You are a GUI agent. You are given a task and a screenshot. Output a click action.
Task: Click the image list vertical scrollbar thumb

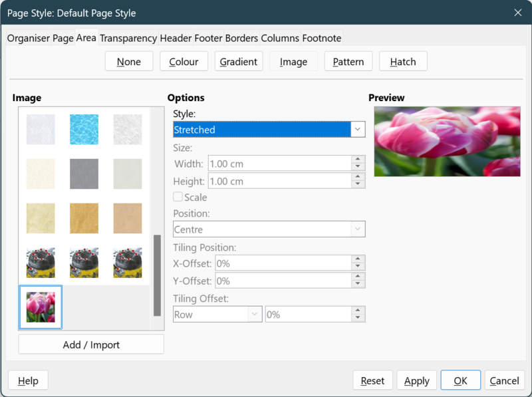point(157,275)
